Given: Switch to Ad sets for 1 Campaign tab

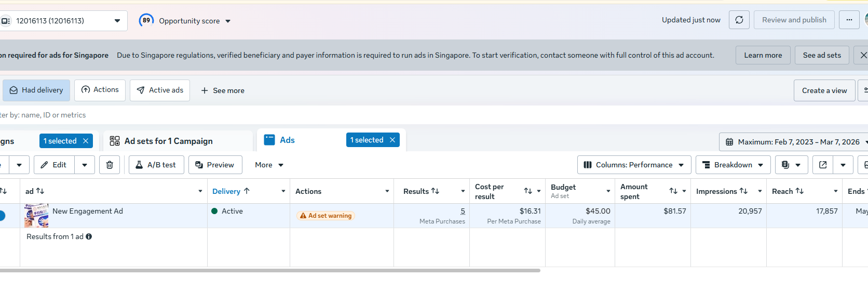Looking at the screenshot, I should [x=169, y=141].
